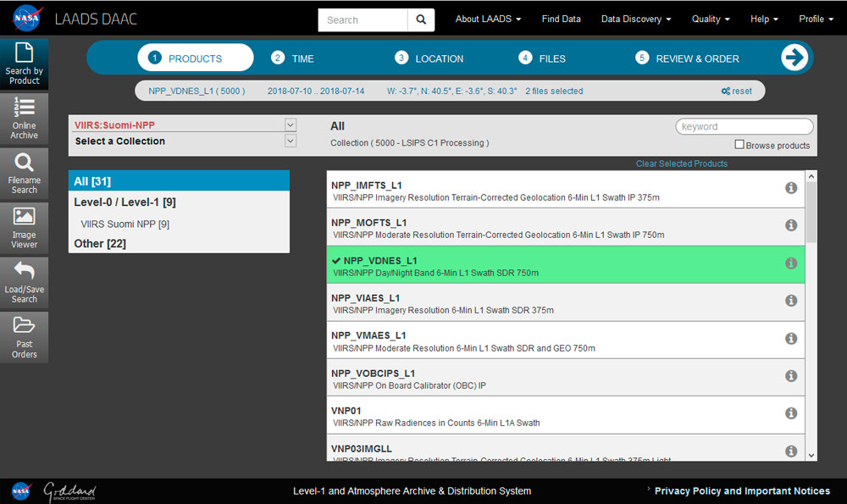The image size is (847, 504).
Task: Open the Select a Collection dropdown
Action: (290, 141)
